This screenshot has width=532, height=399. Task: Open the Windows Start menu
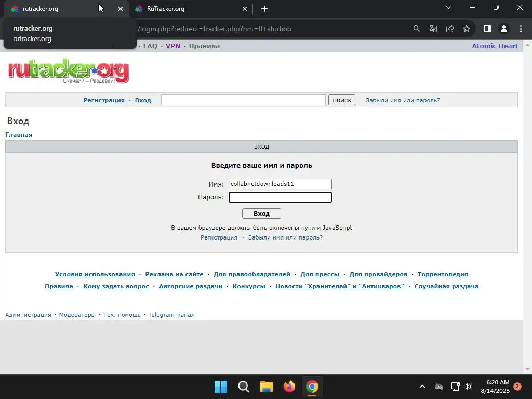pos(220,387)
